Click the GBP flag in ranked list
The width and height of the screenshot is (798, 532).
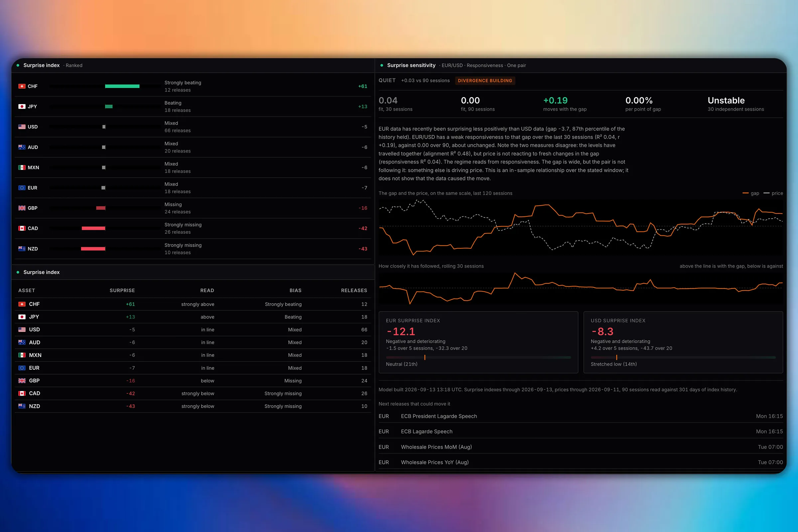point(22,208)
